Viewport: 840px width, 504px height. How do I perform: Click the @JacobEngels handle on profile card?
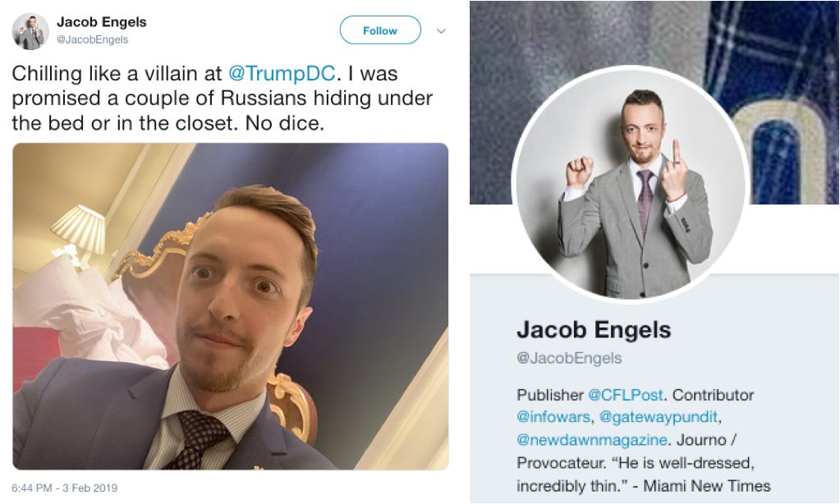pos(569,358)
